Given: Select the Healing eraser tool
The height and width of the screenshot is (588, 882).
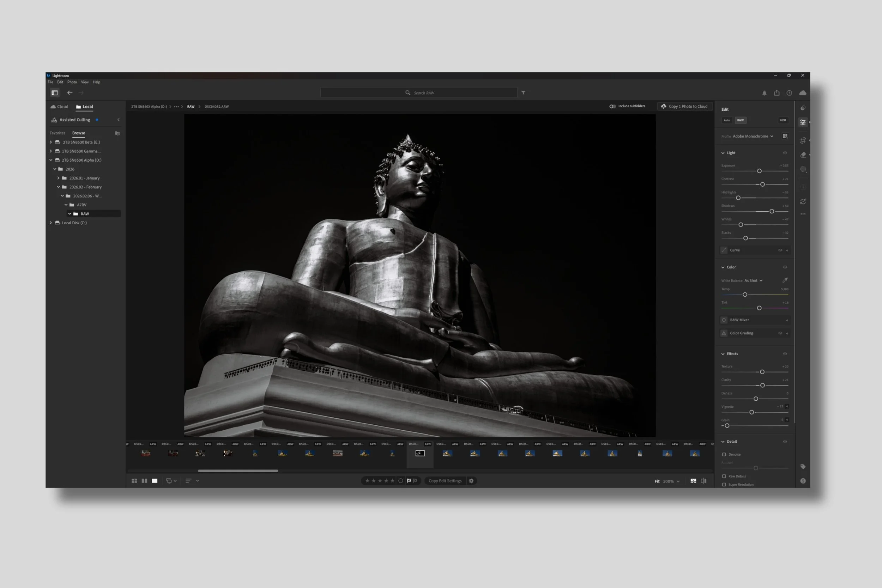Looking at the screenshot, I should coord(803,155).
